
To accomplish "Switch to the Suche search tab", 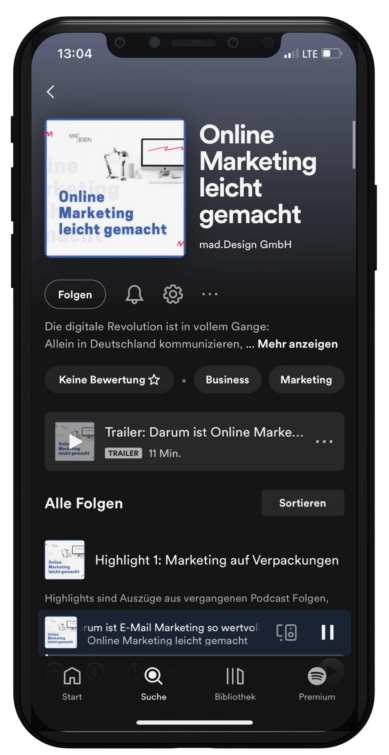I will tap(154, 683).
